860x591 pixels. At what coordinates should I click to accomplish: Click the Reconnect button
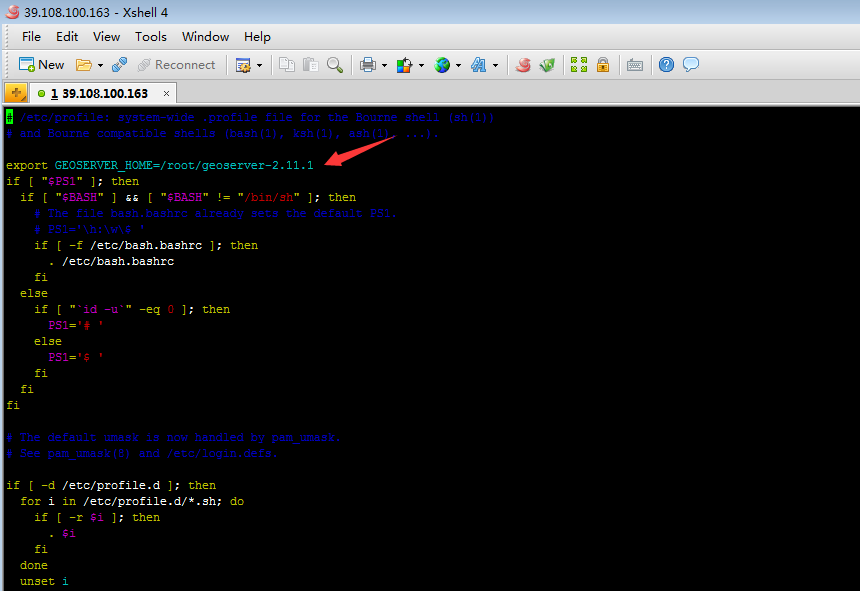click(176, 65)
